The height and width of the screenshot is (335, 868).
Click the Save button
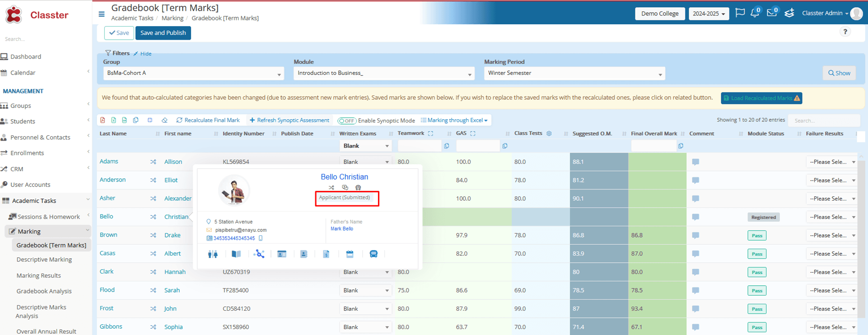119,33
